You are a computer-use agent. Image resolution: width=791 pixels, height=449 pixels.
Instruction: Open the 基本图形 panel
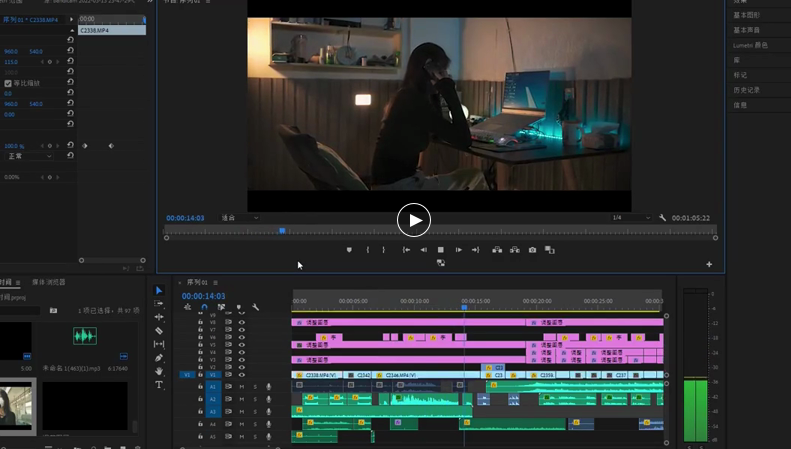[x=747, y=15]
